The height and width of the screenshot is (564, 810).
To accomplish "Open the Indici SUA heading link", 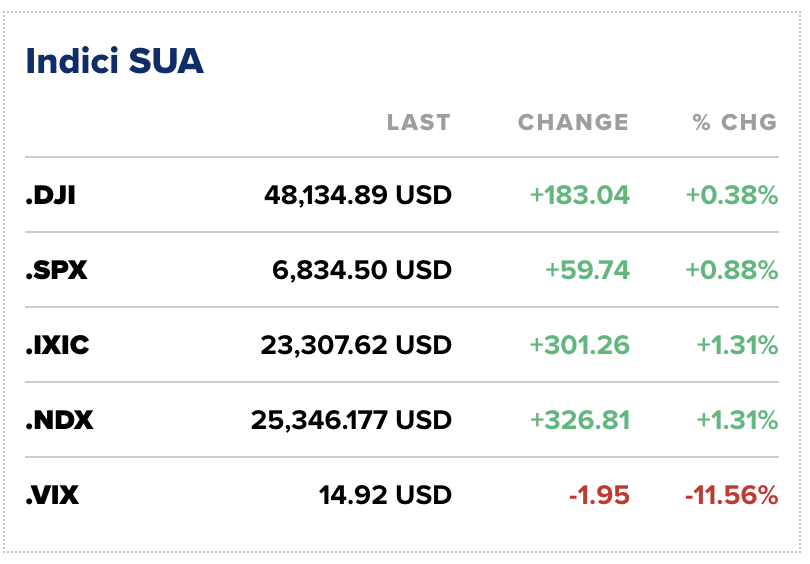I will [x=114, y=62].
